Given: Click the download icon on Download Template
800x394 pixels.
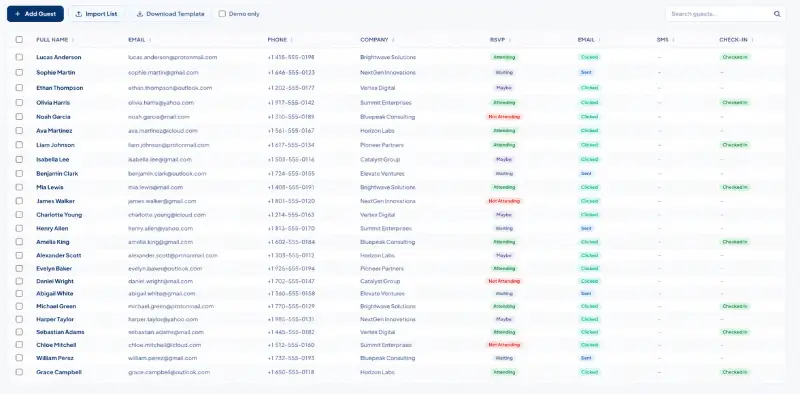Looking at the screenshot, I should click(139, 14).
